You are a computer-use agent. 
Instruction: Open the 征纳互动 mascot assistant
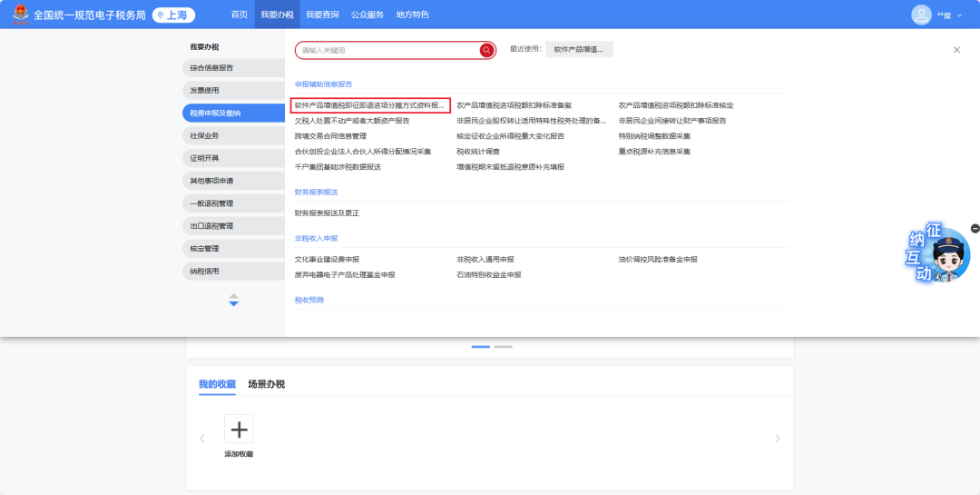tap(938, 252)
